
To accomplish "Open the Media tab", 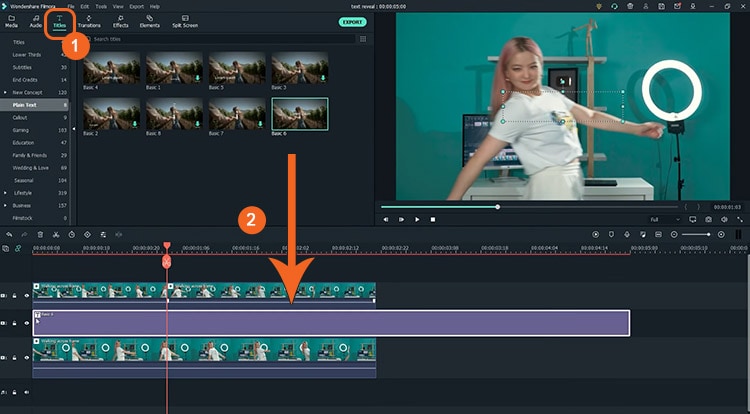I will tap(11, 22).
